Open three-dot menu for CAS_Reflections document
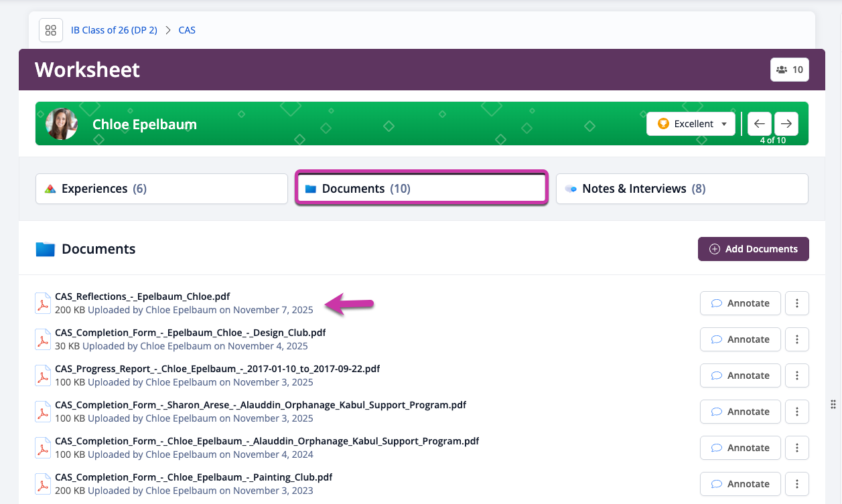The width and height of the screenshot is (842, 504). 796,303
